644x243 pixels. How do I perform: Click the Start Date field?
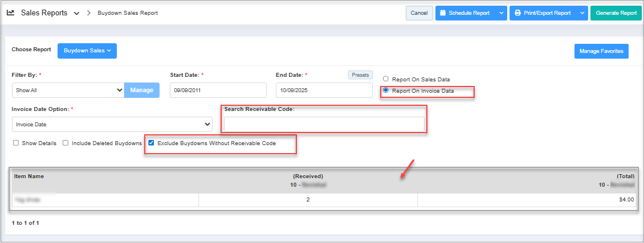[x=218, y=90]
